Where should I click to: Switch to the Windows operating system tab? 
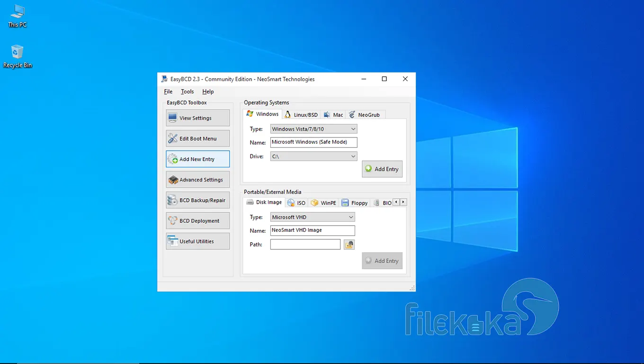262,114
